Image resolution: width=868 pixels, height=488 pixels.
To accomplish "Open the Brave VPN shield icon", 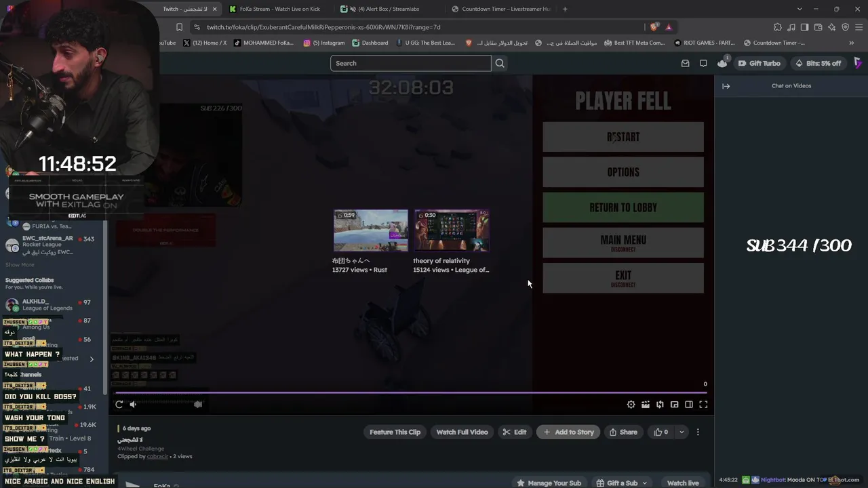I will tap(845, 27).
